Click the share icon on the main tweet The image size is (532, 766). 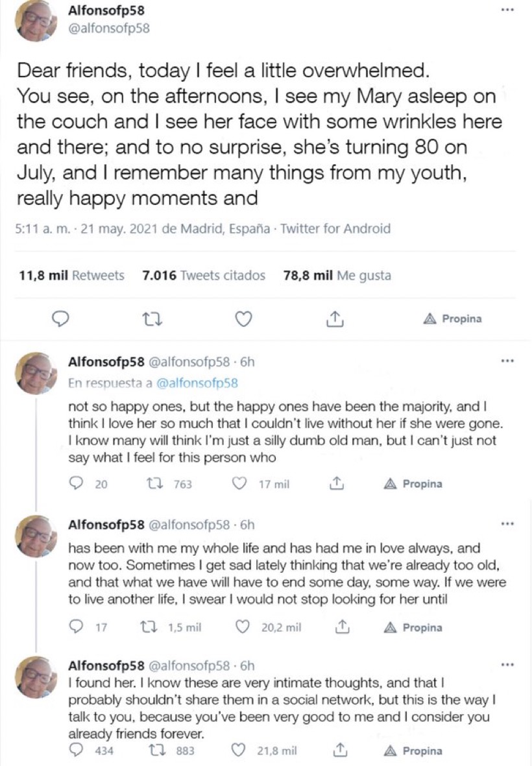pos(334,319)
